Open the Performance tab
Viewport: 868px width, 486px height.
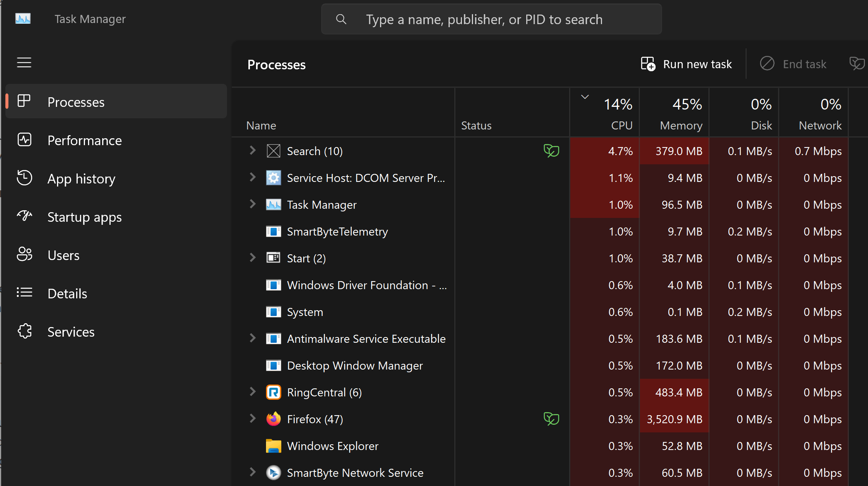pos(85,141)
